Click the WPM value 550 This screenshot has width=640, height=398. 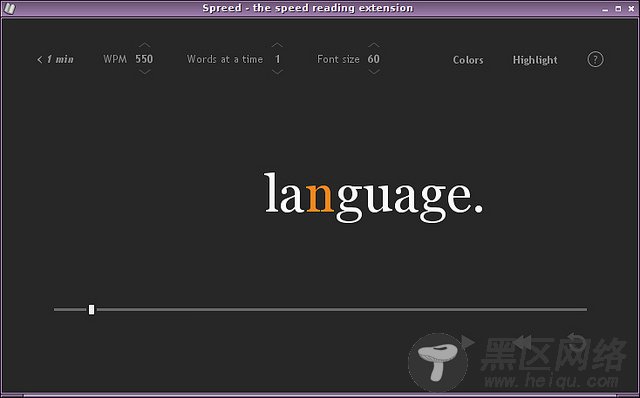[x=144, y=59]
